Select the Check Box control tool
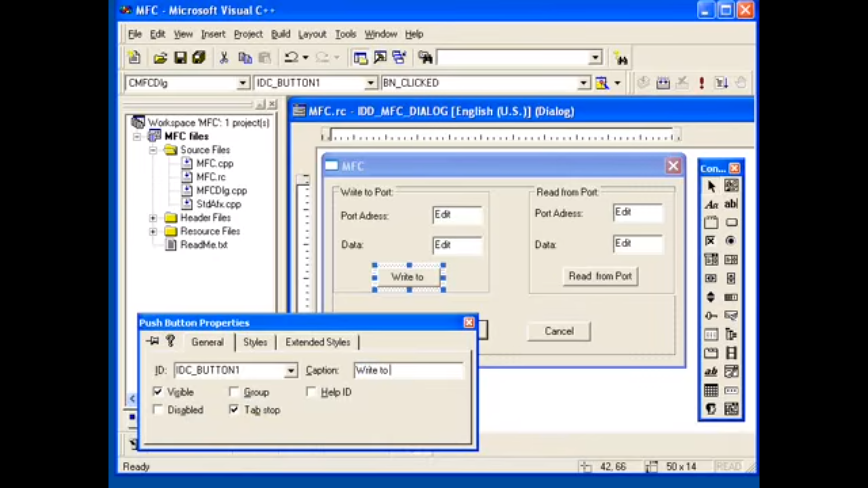Image resolution: width=868 pixels, height=488 pixels. click(711, 241)
